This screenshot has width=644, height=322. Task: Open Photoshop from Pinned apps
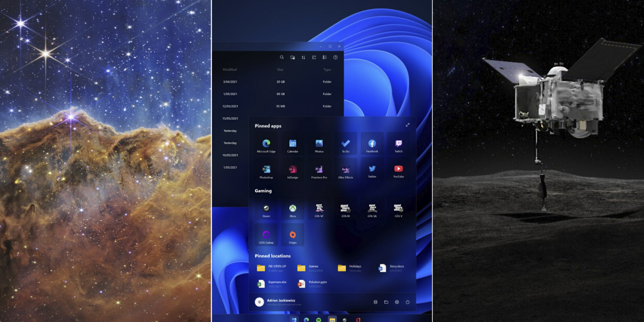266,170
